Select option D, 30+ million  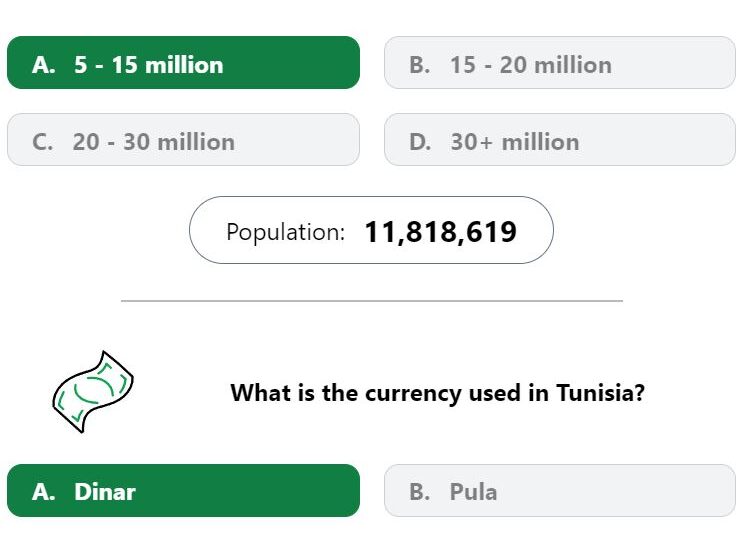point(560,139)
